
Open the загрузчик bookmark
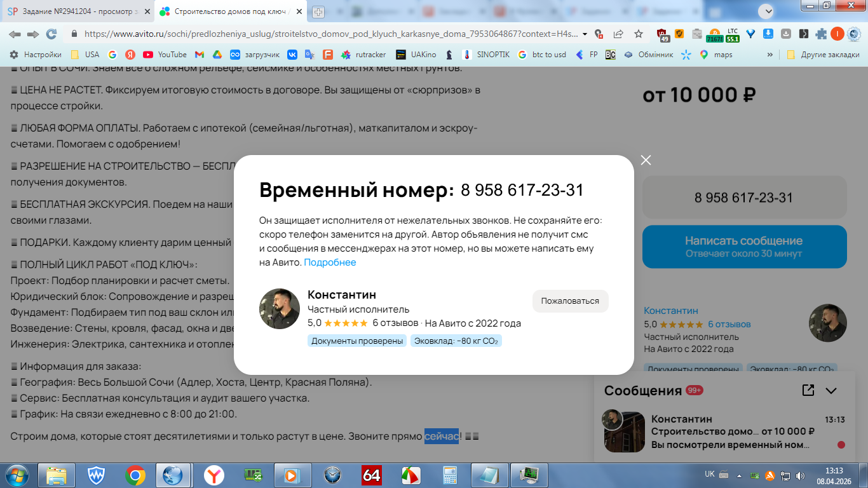(x=255, y=55)
